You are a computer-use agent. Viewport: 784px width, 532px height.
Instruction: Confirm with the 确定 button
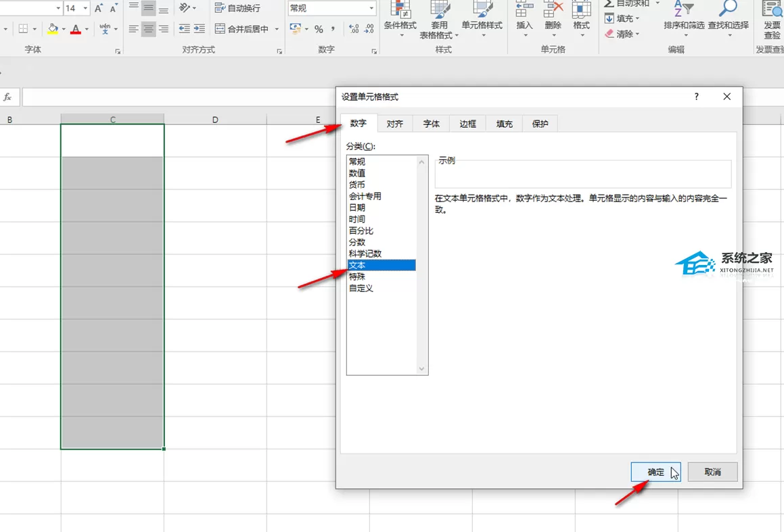(655, 472)
